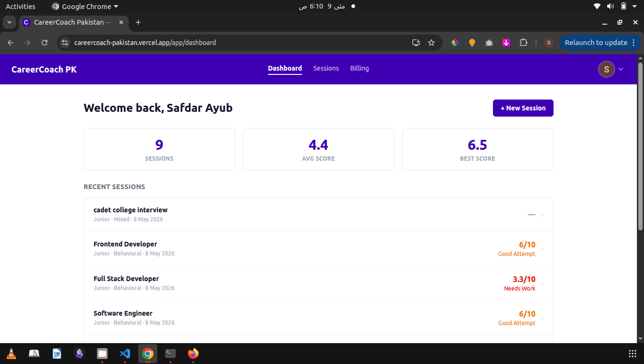Open Obsidian from the dock
Screen dimensions: 644x364
click(80, 354)
